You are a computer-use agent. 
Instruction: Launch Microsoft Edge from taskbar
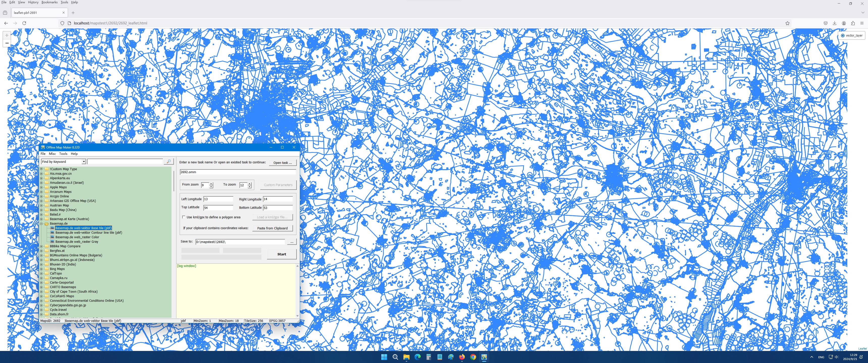(x=418, y=357)
